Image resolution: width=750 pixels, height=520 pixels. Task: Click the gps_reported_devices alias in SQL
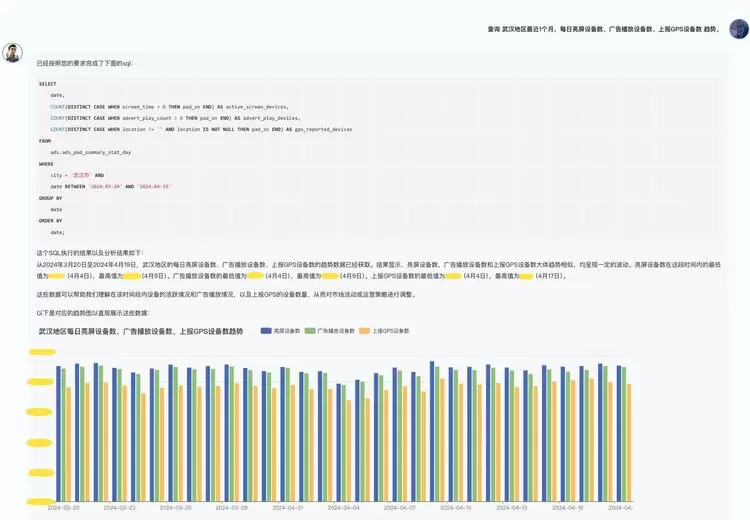coord(323,129)
